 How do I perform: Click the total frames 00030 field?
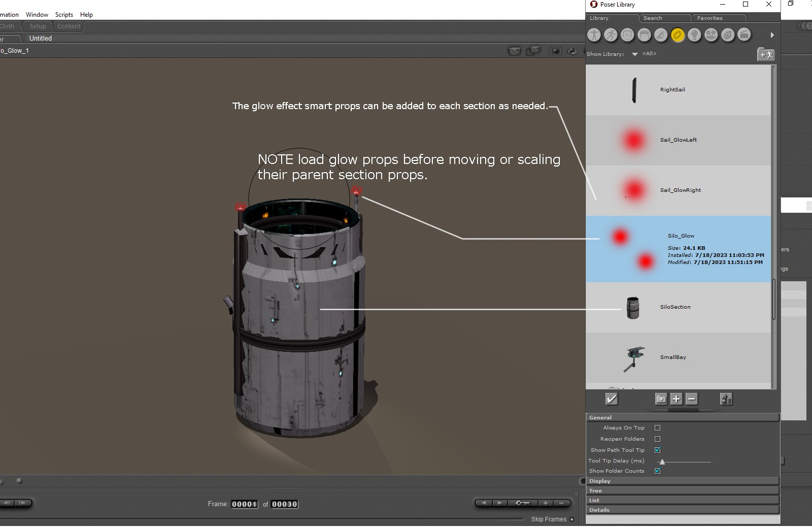click(285, 504)
